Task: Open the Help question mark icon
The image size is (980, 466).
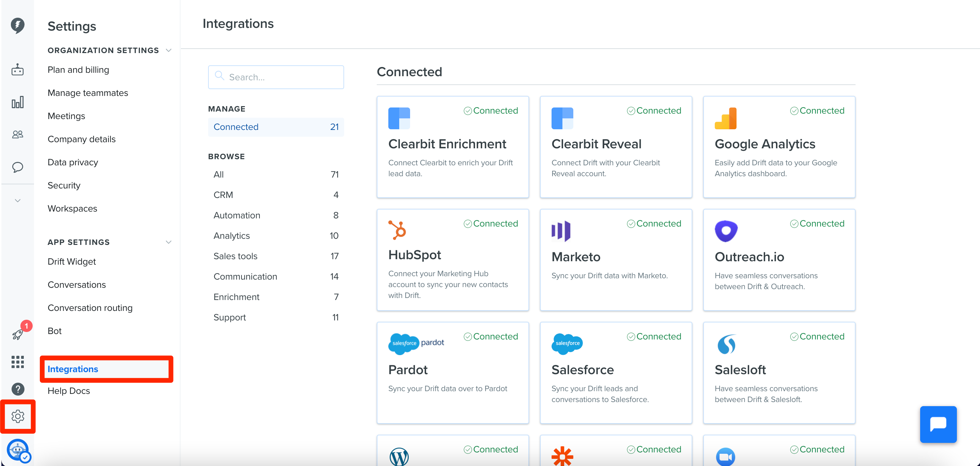Action: coord(17,389)
